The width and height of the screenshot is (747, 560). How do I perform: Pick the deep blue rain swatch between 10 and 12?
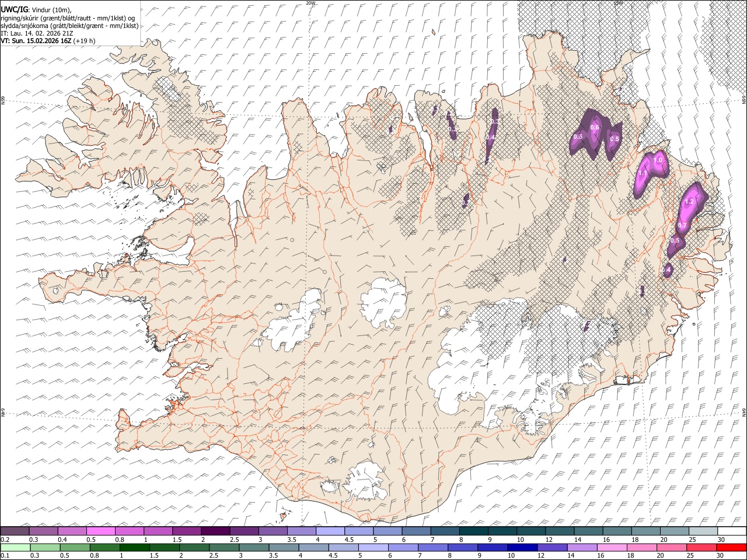[522, 547]
